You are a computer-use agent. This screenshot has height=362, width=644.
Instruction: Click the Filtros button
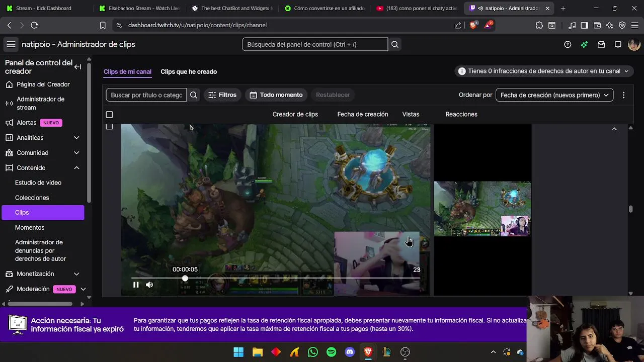[x=222, y=95]
